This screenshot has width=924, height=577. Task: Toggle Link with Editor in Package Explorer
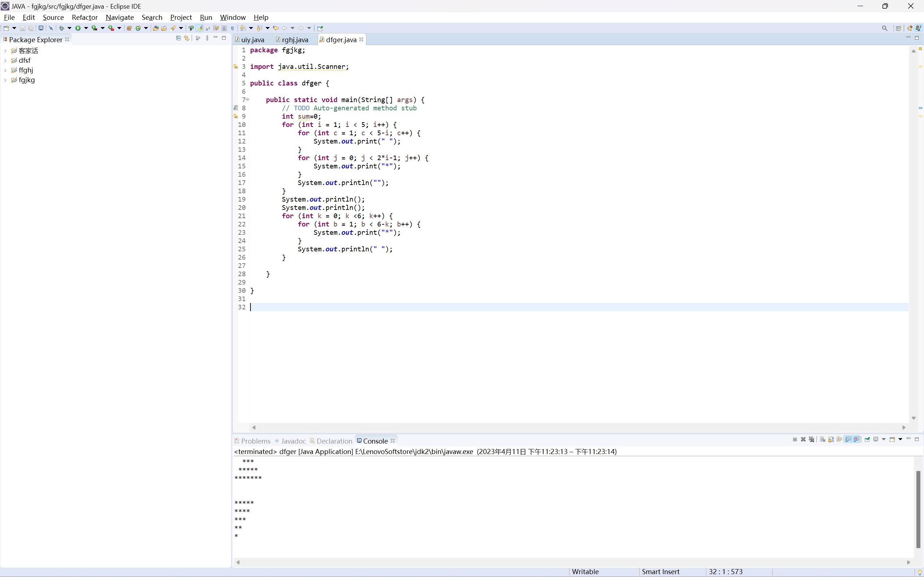187,38
